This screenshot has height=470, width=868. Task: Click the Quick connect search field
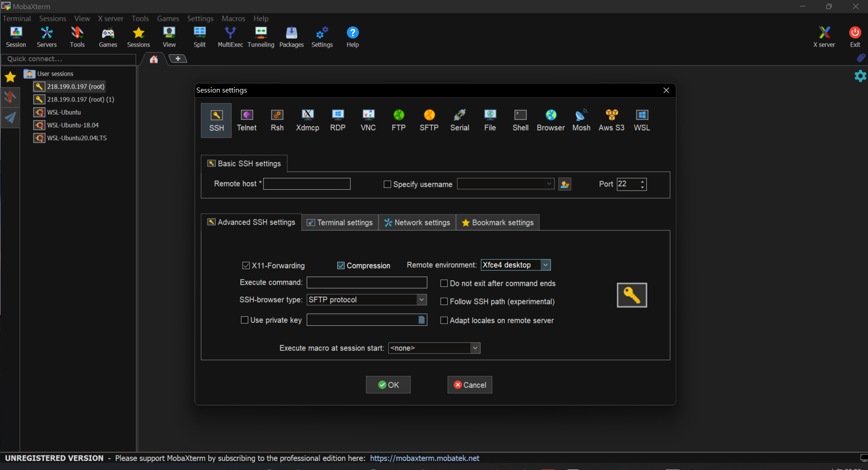point(68,59)
